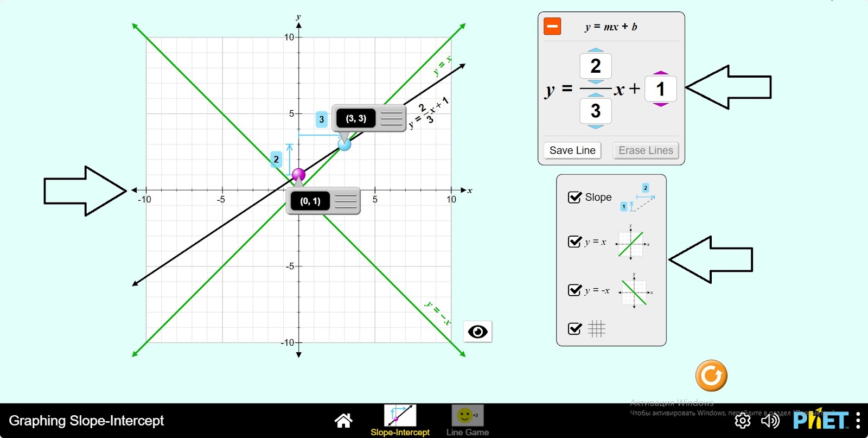Toggle the eye icon to hide lines
This screenshot has width=868, height=438.
coord(477,332)
